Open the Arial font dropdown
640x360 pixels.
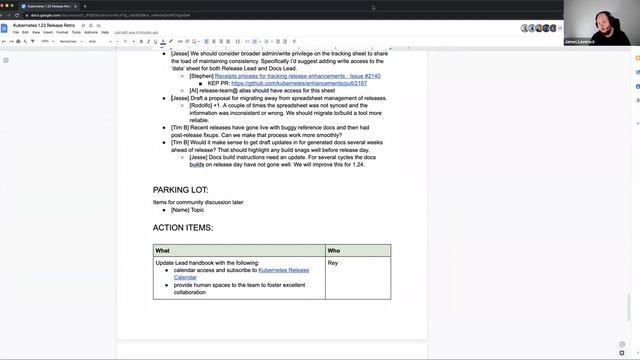[100, 42]
